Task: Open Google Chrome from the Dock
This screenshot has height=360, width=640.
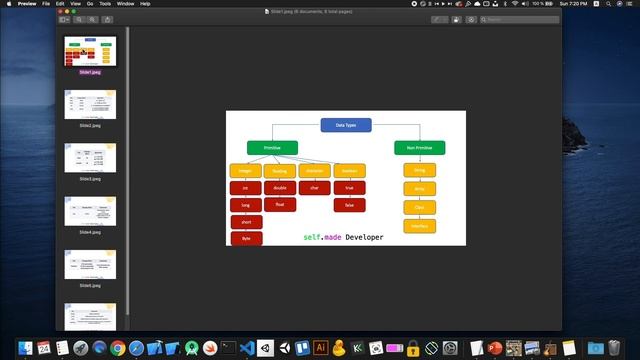Action: coord(118,348)
